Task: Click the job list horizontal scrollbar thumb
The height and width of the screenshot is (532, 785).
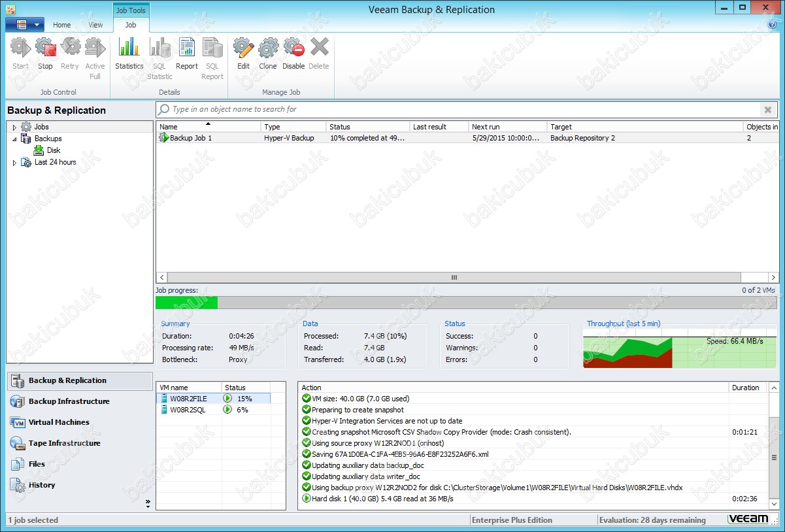Action: point(454,277)
